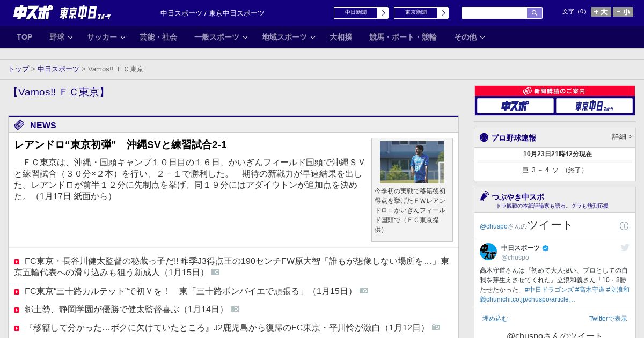Click the 中日スポーツ breadcrumb link

58,69
